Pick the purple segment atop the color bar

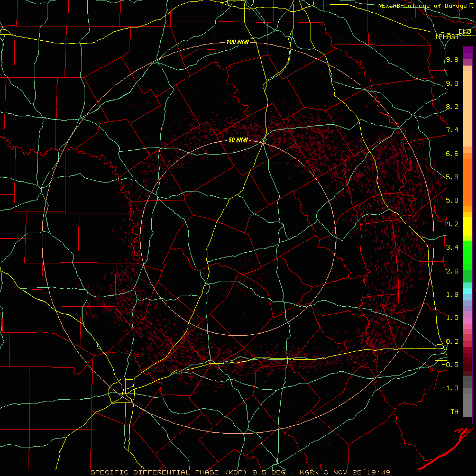coord(467,53)
